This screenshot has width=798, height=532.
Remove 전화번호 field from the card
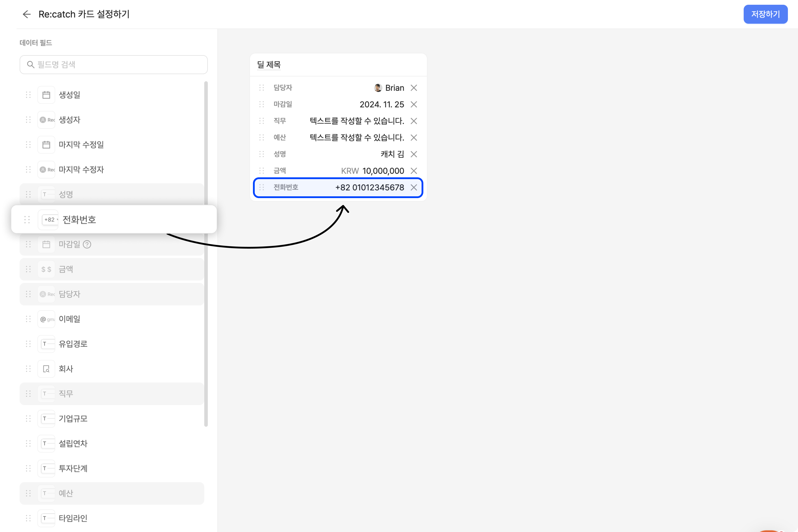coord(414,188)
